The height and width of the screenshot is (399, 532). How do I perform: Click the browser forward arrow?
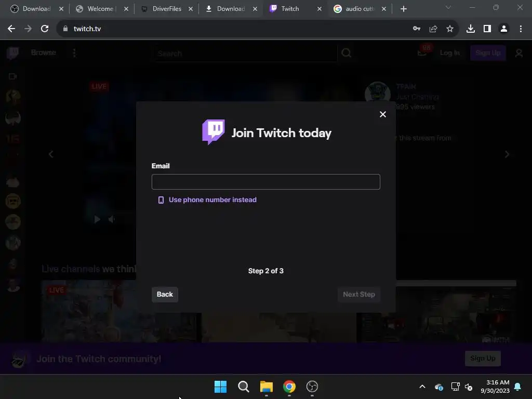(28, 29)
